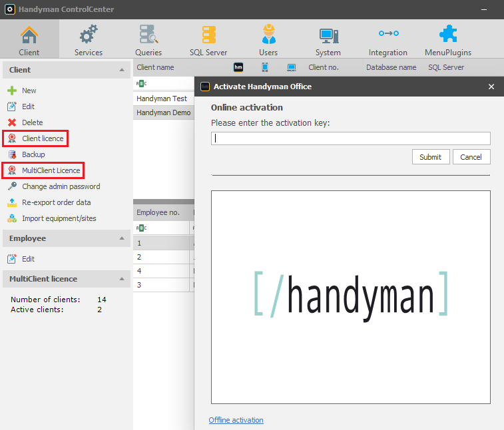Focus the activation key input field

tap(351, 138)
